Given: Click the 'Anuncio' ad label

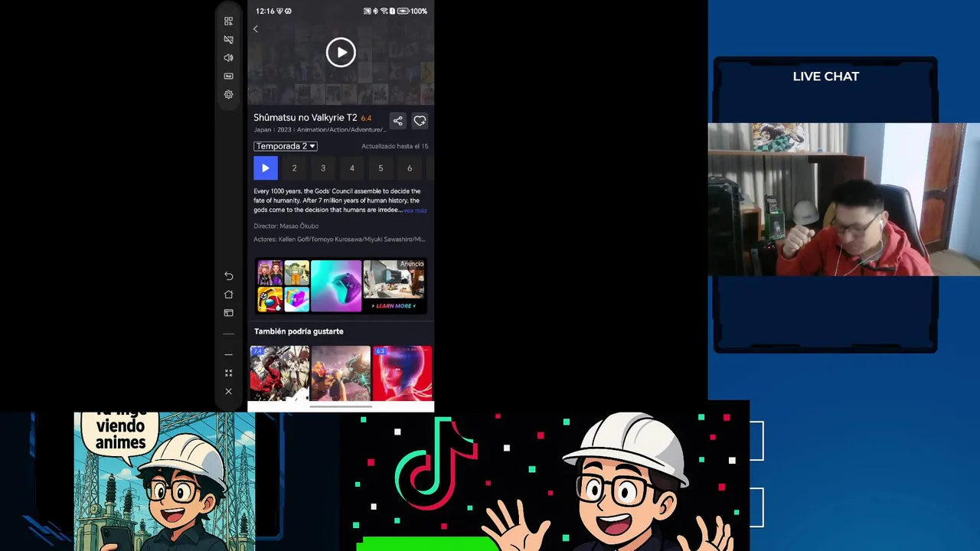Looking at the screenshot, I should [412, 264].
